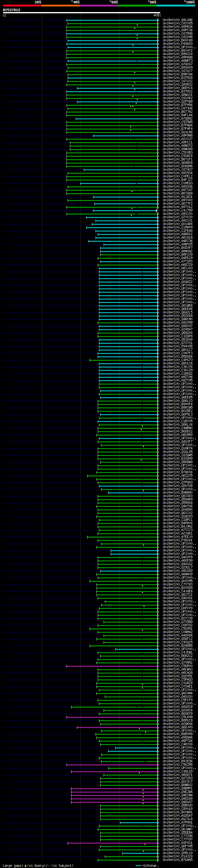Viewport: 198px width, 868px height.
Task: Click the cyan ~100% identity legend band
Action: (176, 5)
